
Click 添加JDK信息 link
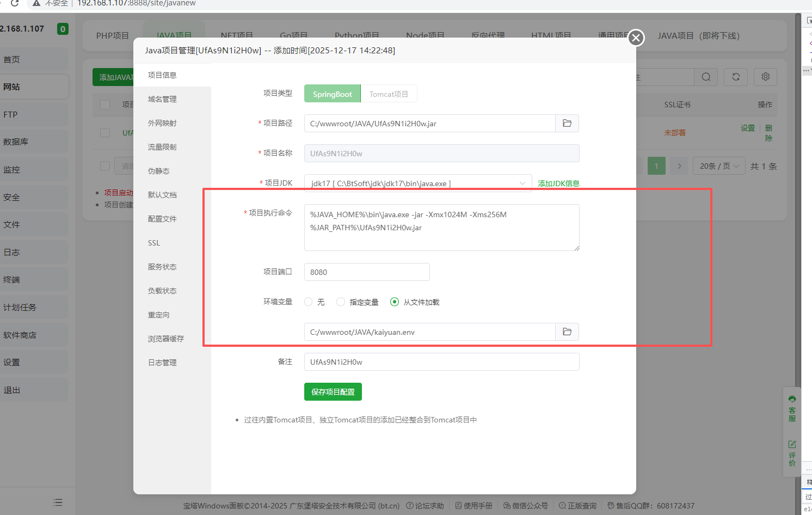pyautogui.click(x=558, y=183)
